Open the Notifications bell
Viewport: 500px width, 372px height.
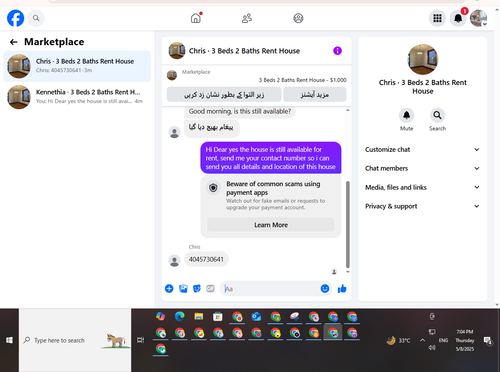[x=458, y=18]
